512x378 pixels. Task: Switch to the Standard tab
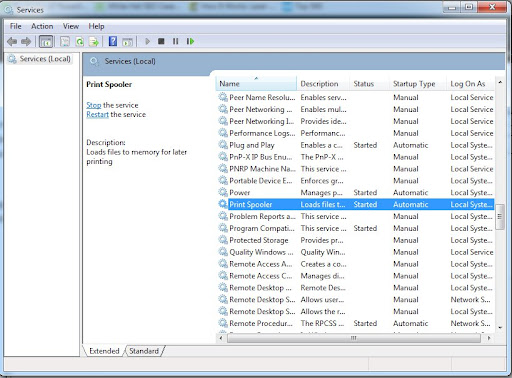point(144,351)
